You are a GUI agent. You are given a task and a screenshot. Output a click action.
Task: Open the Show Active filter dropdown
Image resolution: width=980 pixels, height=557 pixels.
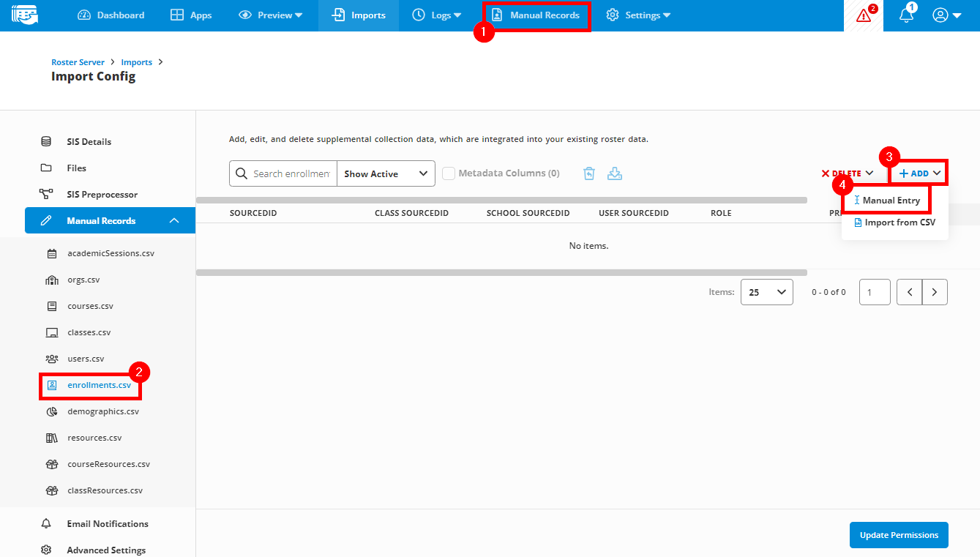(386, 173)
